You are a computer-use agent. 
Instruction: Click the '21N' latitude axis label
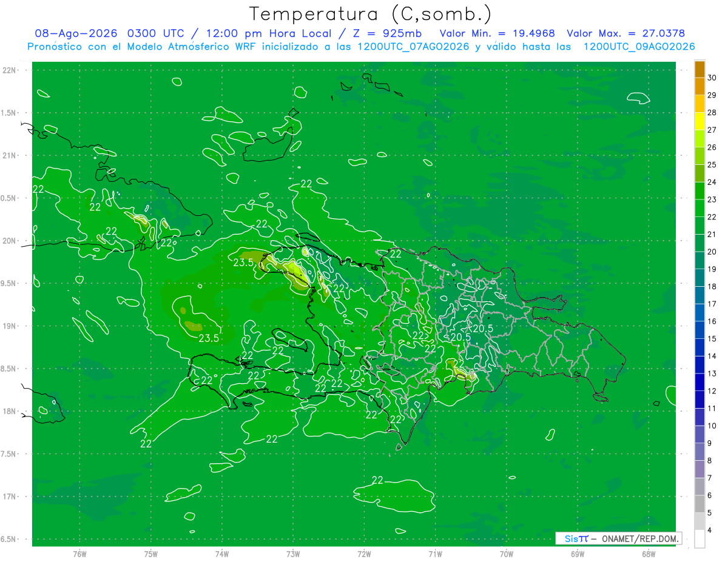pyautogui.click(x=9, y=156)
